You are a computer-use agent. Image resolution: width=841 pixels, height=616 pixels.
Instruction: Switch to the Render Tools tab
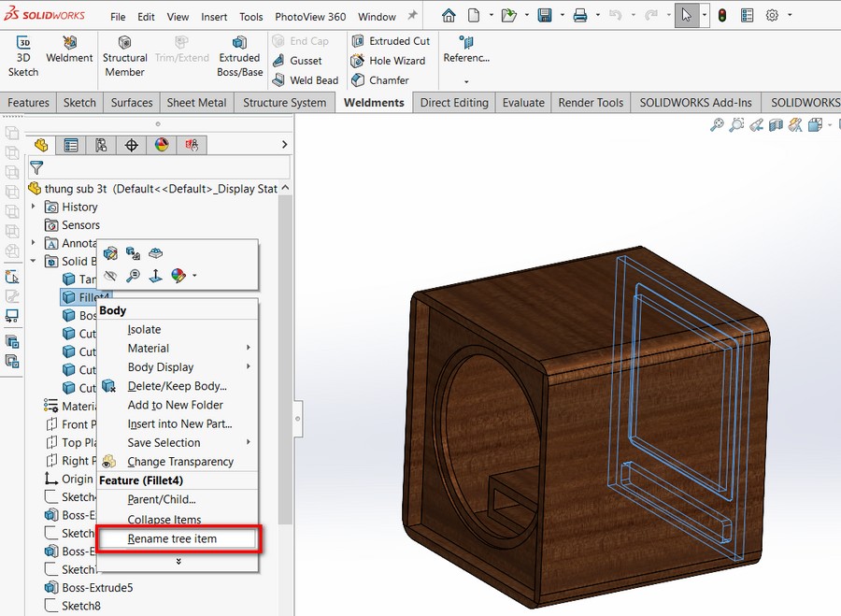click(x=591, y=103)
